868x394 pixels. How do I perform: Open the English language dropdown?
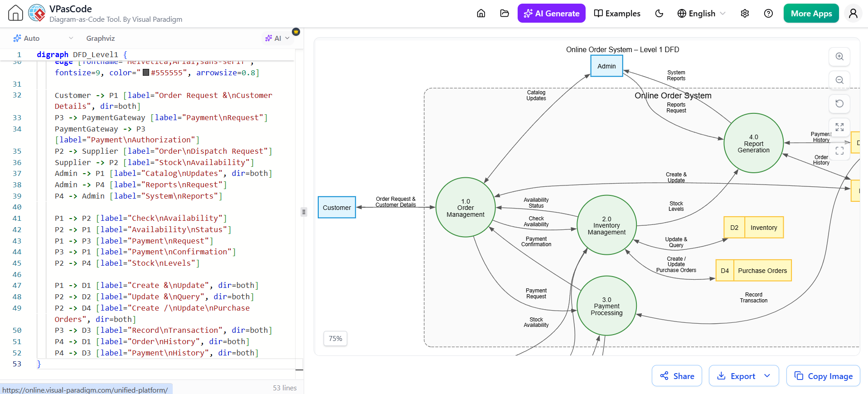coord(702,13)
